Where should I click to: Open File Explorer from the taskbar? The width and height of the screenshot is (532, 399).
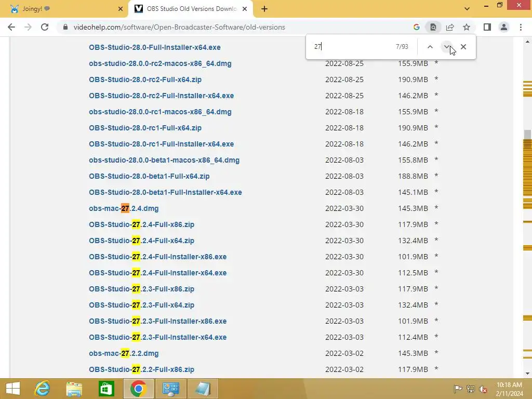point(74,389)
